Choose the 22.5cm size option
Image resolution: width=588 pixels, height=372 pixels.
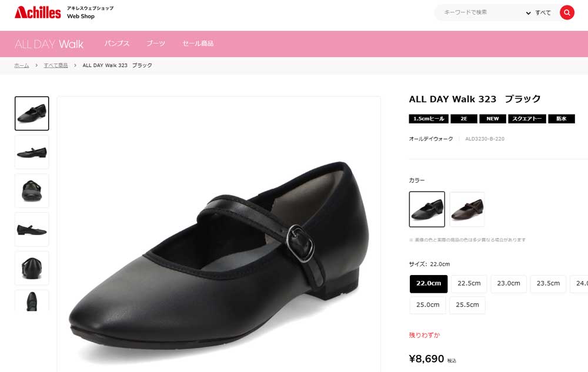tap(469, 283)
